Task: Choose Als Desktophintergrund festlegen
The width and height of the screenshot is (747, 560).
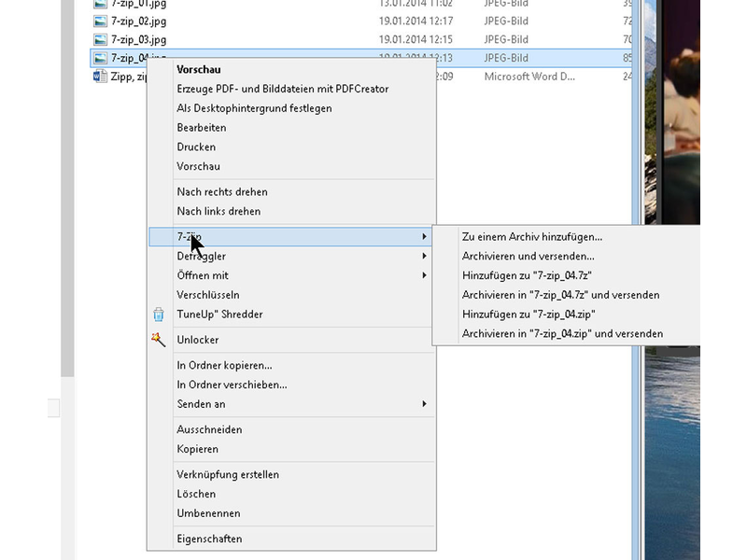Action: [x=254, y=108]
